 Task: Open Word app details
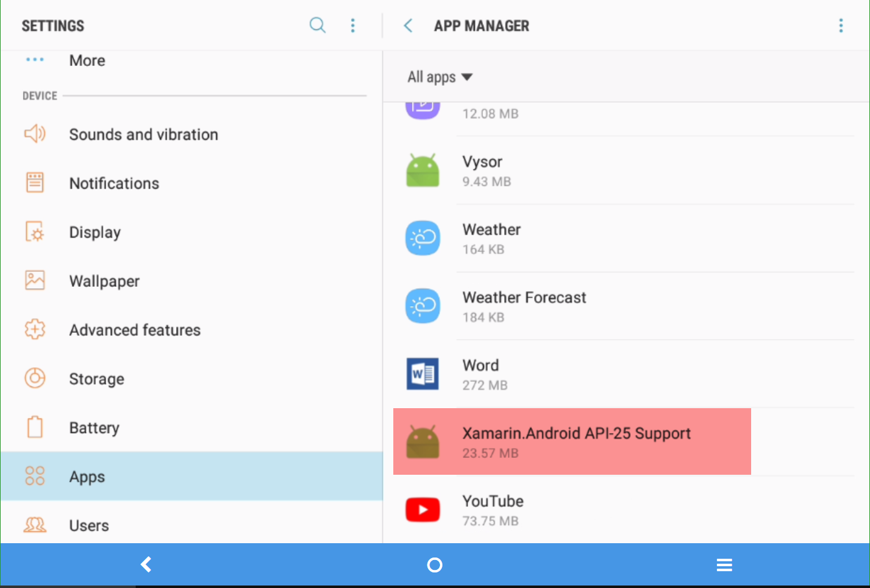(626, 374)
